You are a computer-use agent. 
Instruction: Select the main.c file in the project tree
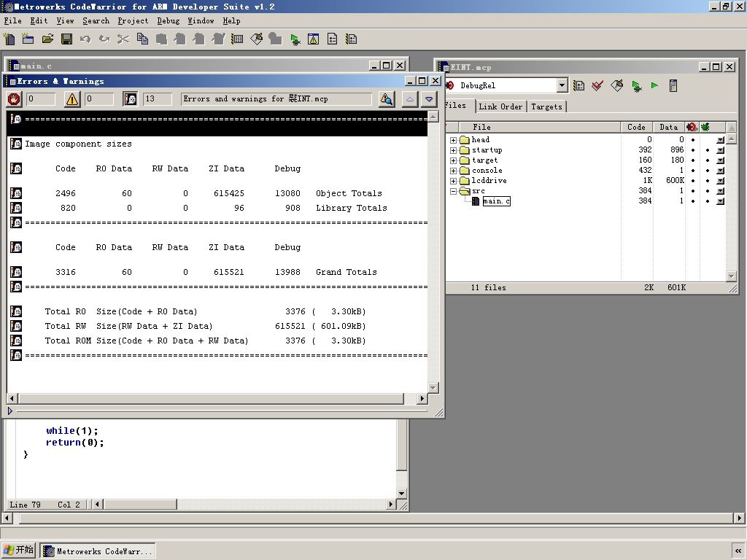tap(496, 201)
